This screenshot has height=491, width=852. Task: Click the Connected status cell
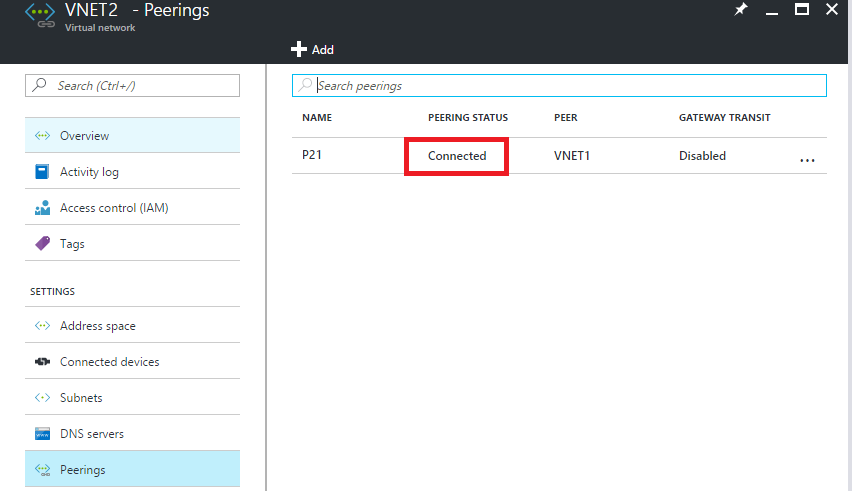pos(457,156)
